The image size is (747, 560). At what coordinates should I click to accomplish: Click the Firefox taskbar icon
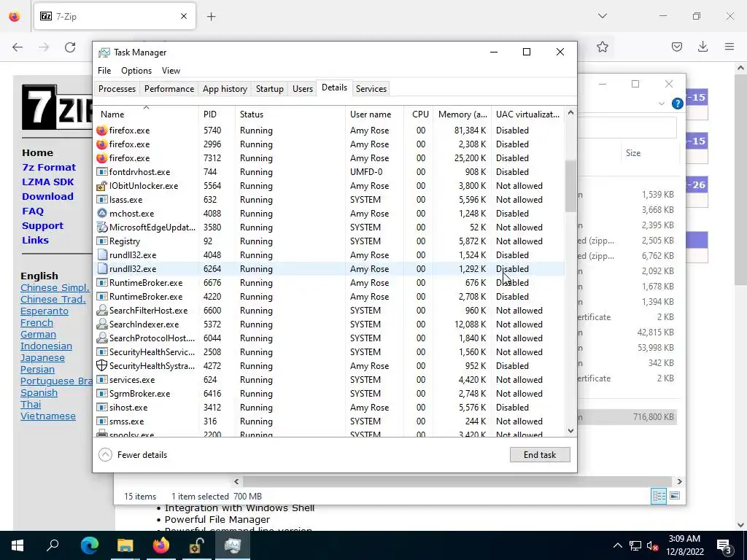click(161, 545)
